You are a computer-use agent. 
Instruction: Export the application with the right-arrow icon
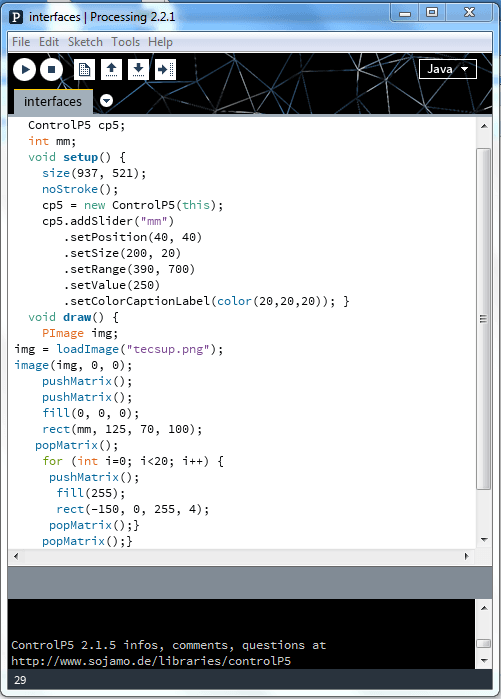pyautogui.click(x=165, y=70)
